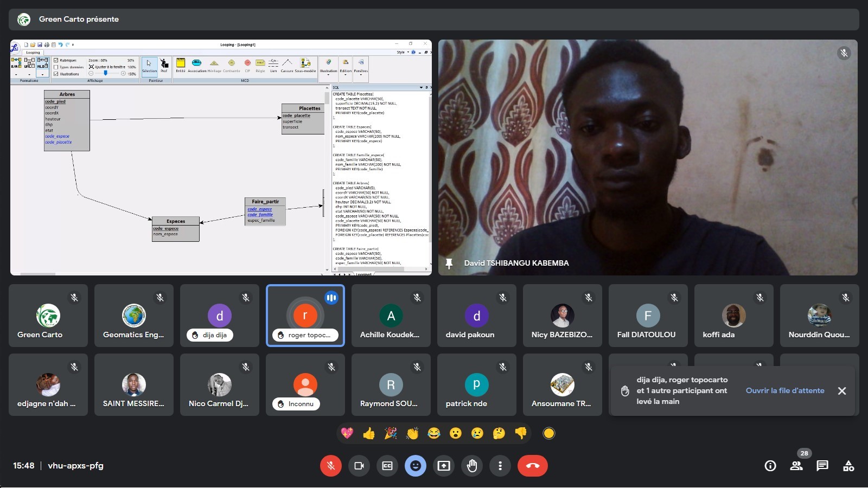Send the clapping hands reaction
The width and height of the screenshot is (868, 488).
412,433
